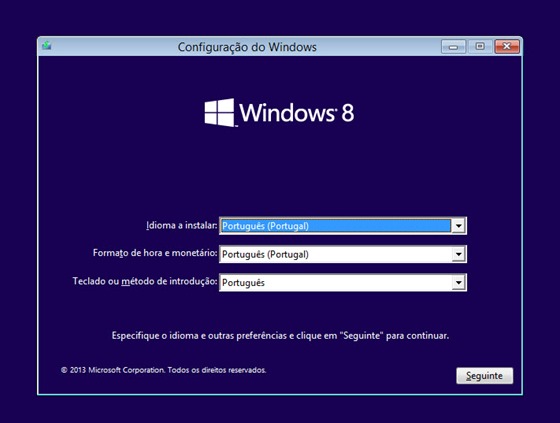Click the Seguinte button
Image resolution: width=560 pixels, height=423 pixels.
[485, 375]
